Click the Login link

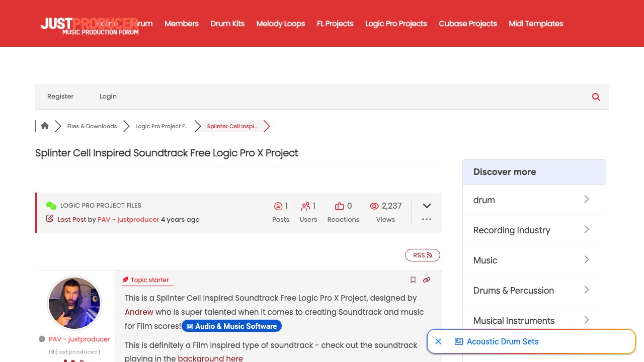tap(108, 97)
